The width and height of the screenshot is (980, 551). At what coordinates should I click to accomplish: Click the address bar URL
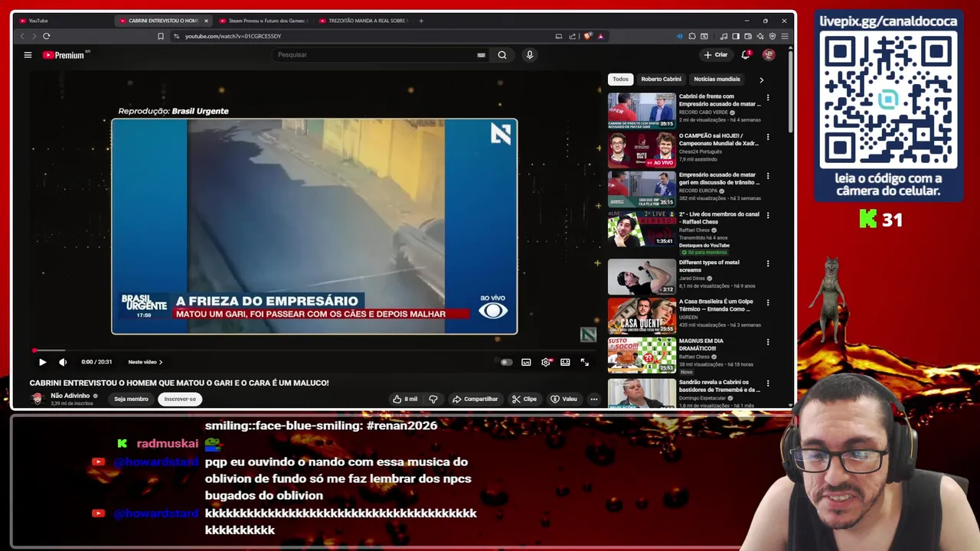[233, 36]
